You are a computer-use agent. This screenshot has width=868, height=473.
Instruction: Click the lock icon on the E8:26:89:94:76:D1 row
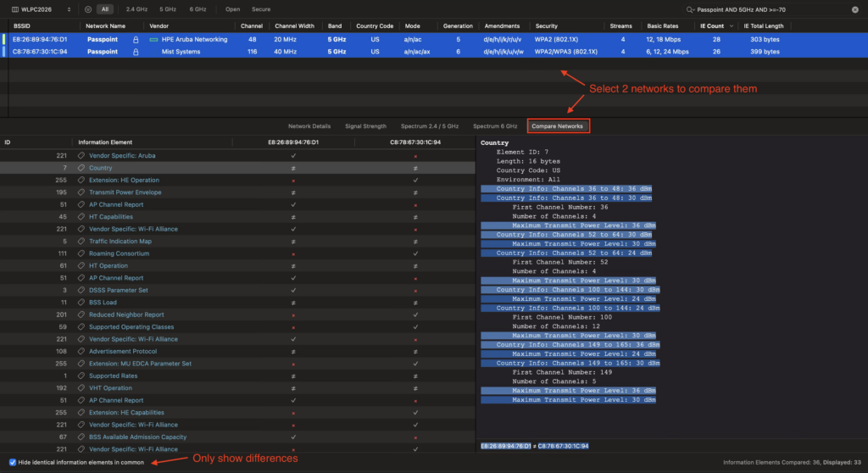tap(136, 40)
